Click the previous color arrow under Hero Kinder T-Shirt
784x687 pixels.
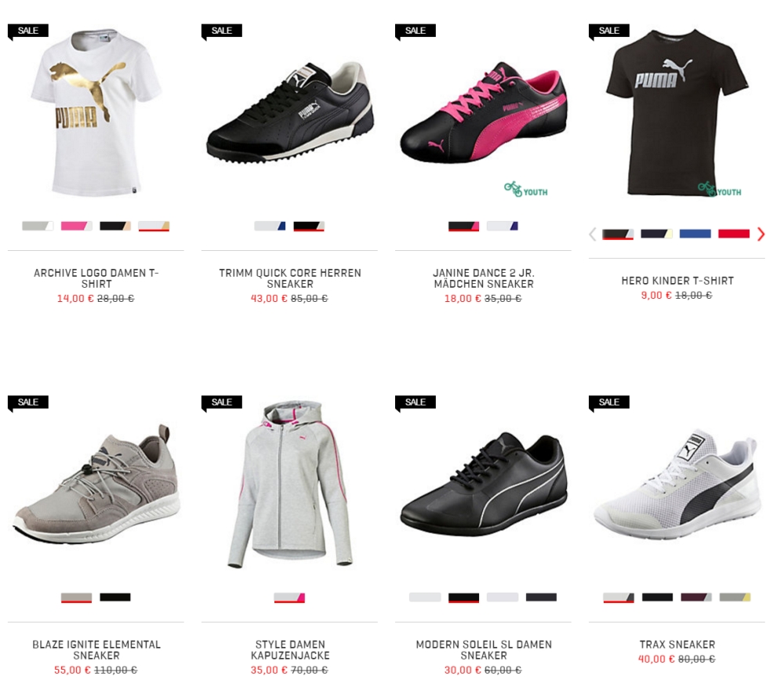click(593, 234)
